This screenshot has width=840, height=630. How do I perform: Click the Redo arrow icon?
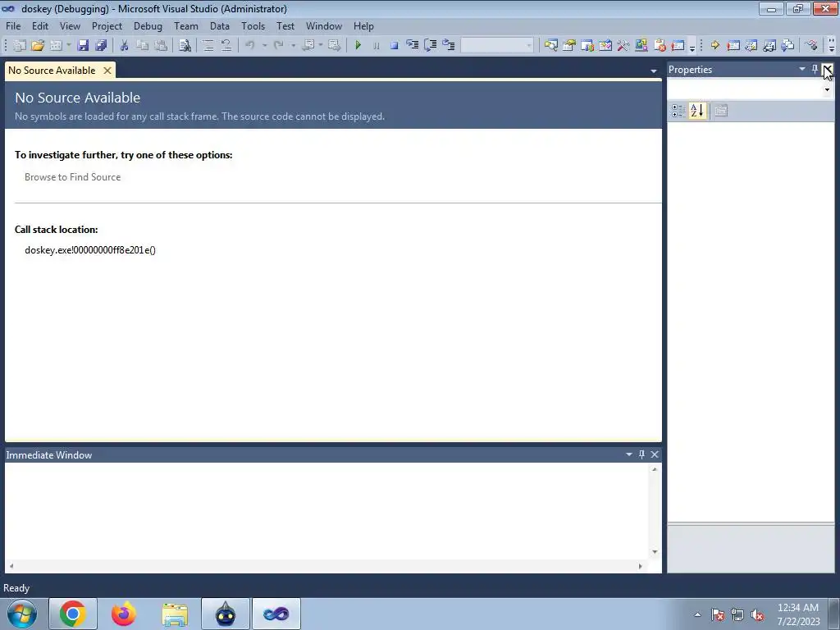(279, 46)
